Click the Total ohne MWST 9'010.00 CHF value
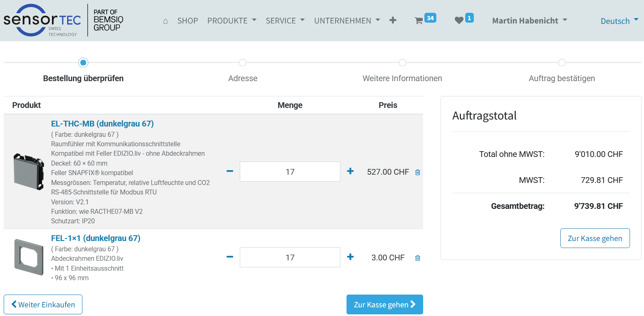 click(x=599, y=154)
